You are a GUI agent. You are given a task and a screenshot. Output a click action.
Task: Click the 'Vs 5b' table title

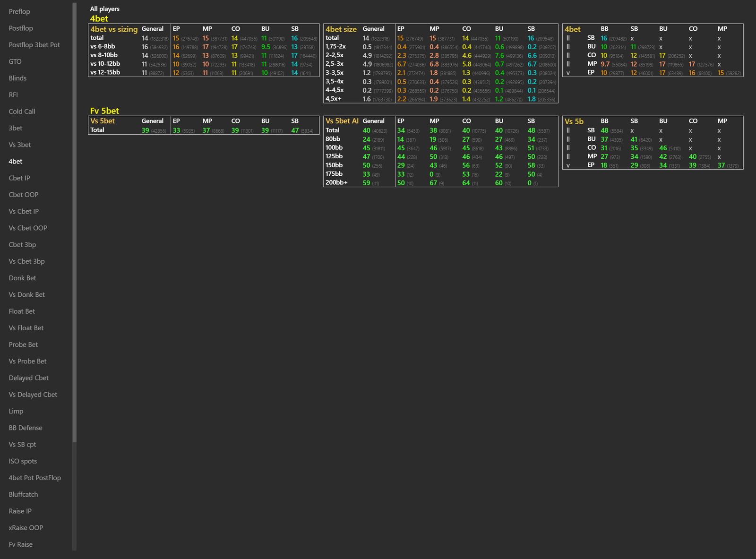click(x=574, y=121)
